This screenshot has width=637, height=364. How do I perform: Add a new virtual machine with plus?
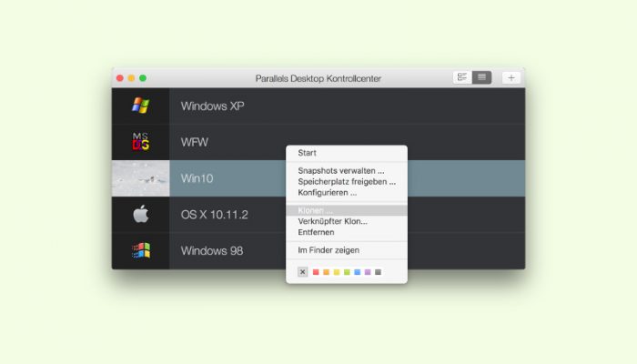click(x=511, y=77)
